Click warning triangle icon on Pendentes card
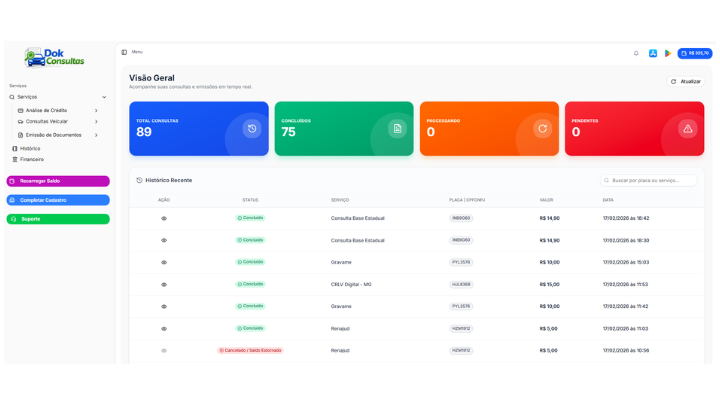 [x=687, y=128]
